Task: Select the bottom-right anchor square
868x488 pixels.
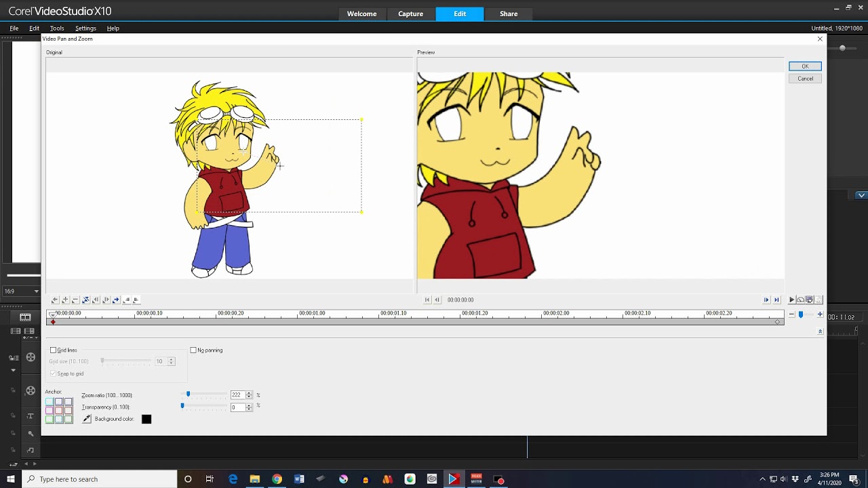Action: coord(68,420)
